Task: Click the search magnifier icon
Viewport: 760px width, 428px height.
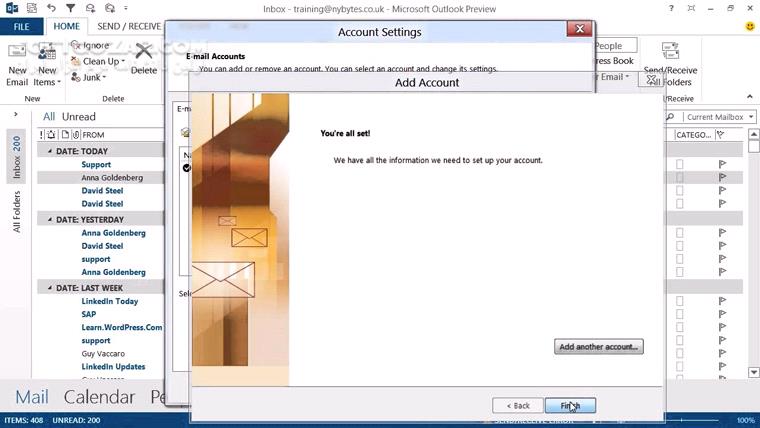Action: [670, 117]
